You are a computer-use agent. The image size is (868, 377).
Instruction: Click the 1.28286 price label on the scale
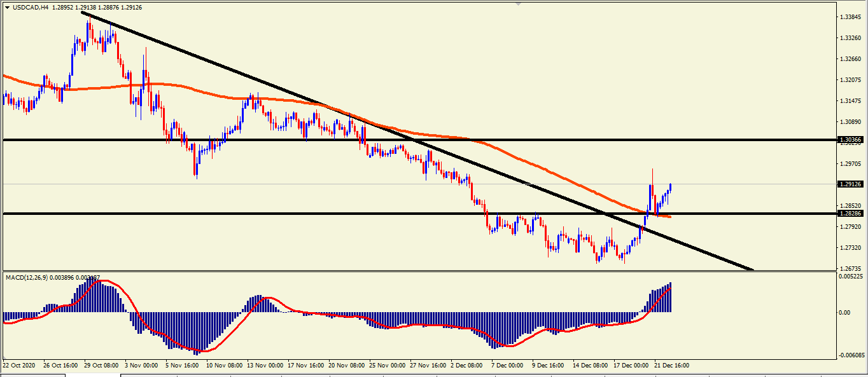coord(851,214)
